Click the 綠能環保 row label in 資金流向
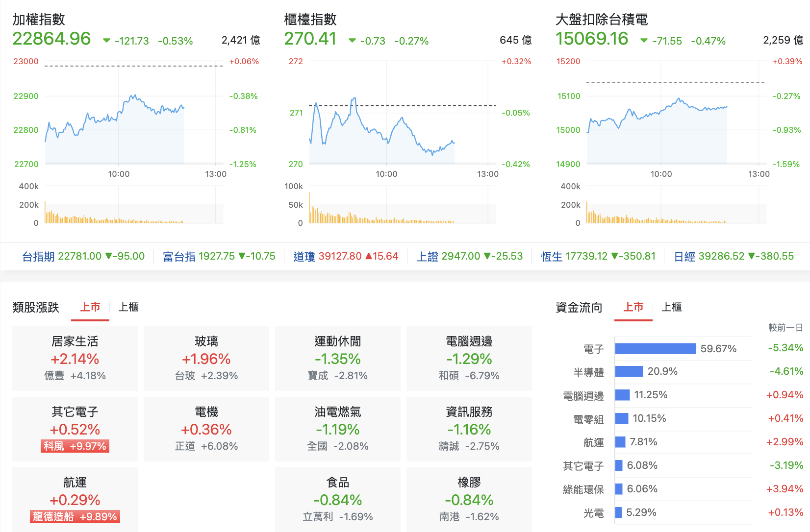The height and width of the screenshot is (532, 810). 583,490
